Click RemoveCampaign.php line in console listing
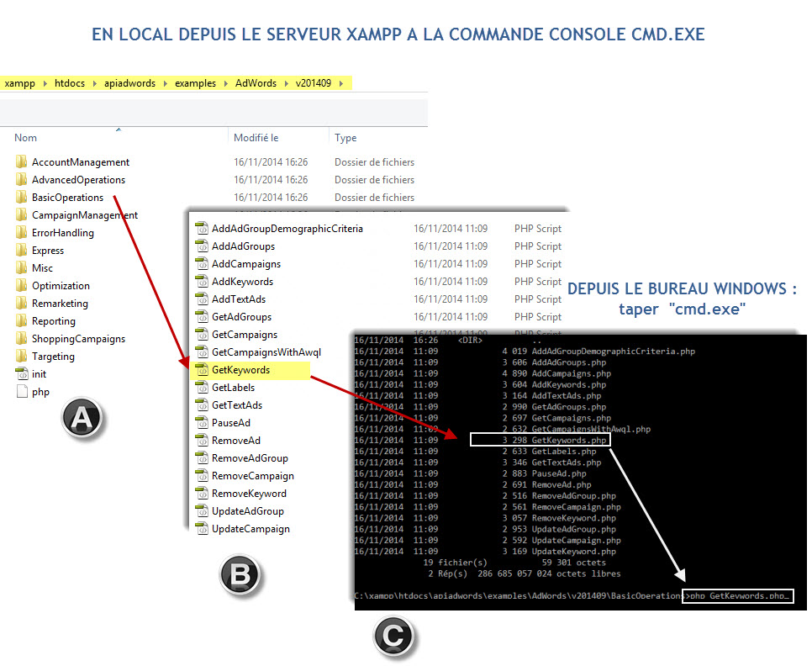The height and width of the screenshot is (666, 812). [x=488, y=507]
